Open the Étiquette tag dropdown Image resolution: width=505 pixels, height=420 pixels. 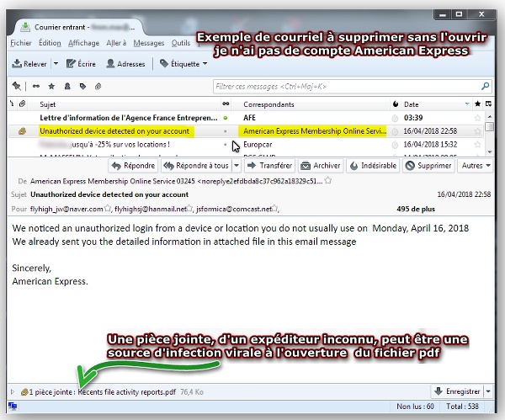[x=183, y=64]
